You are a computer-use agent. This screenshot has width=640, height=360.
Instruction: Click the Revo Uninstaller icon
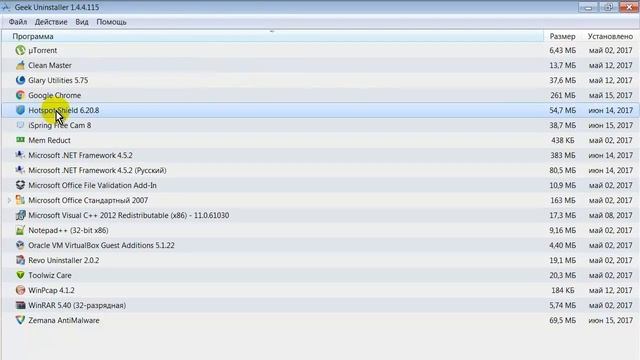tap(20, 260)
